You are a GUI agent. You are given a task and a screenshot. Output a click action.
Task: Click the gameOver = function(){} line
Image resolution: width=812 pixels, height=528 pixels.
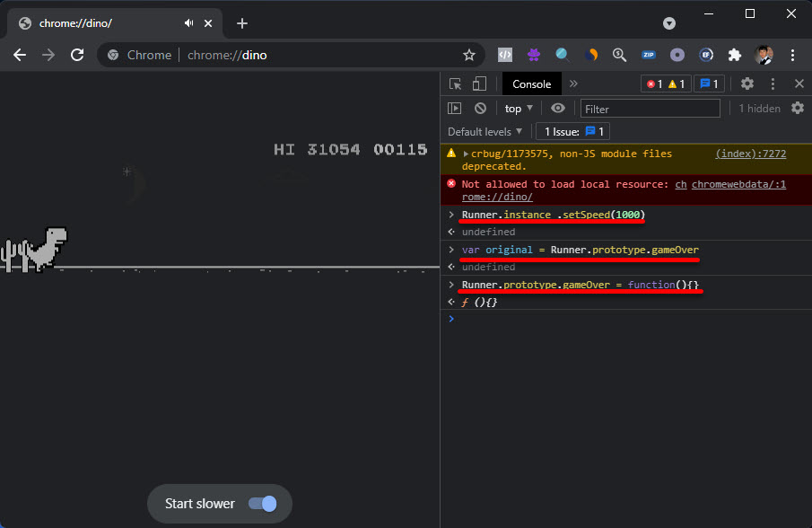point(580,285)
